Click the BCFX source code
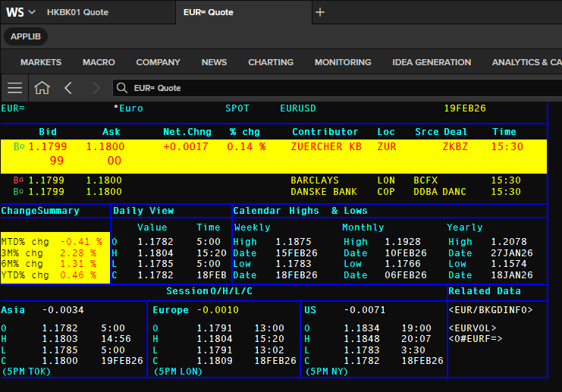This screenshot has width=562, height=392. coord(425,180)
